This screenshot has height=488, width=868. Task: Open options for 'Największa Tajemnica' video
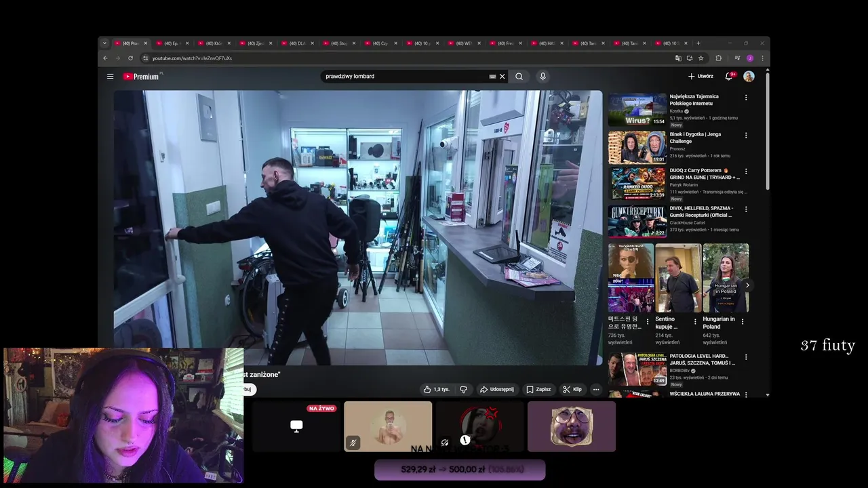tap(746, 98)
